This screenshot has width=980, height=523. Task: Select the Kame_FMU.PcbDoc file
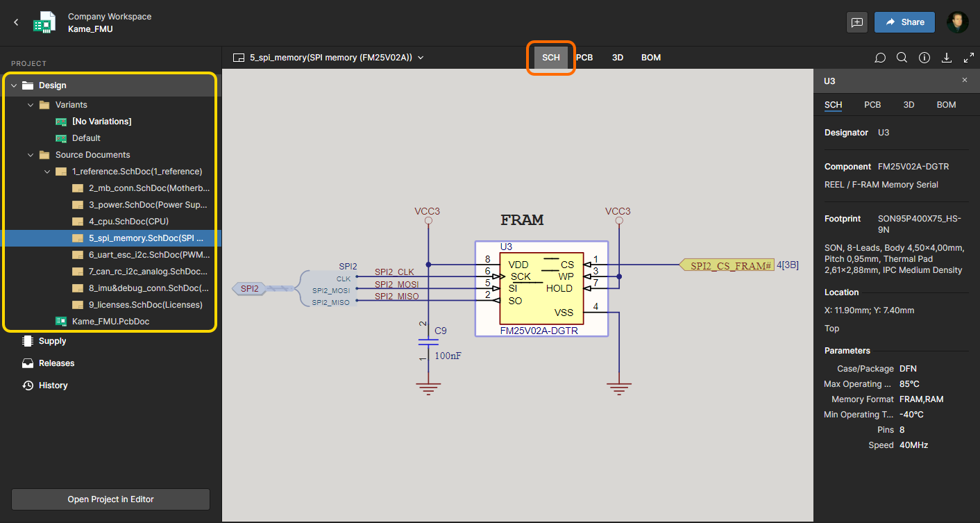110,322
